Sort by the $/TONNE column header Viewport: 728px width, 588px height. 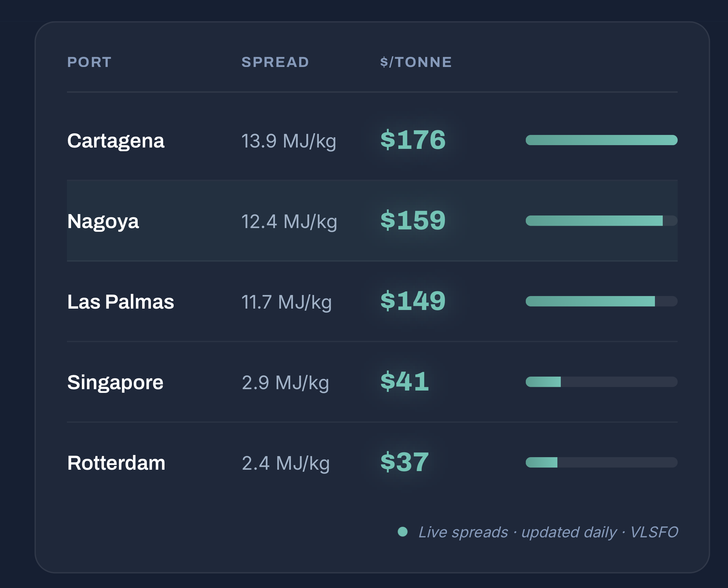(x=416, y=62)
